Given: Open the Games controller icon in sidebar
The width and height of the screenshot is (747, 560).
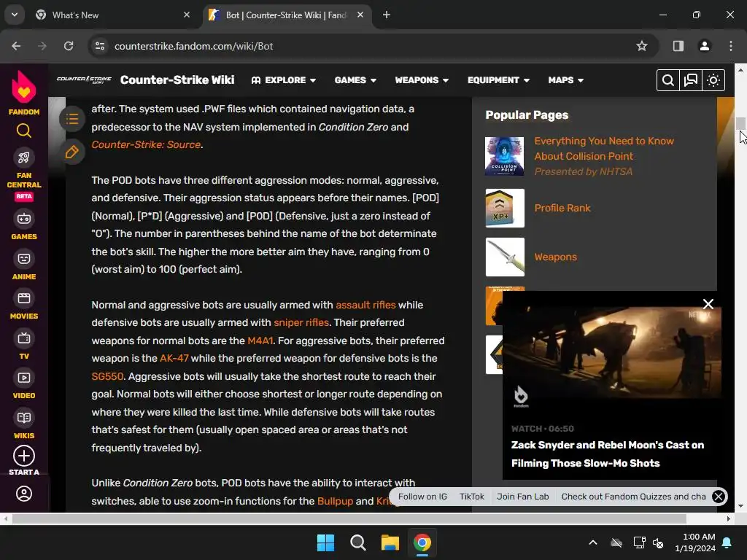Looking at the screenshot, I should tap(24, 219).
